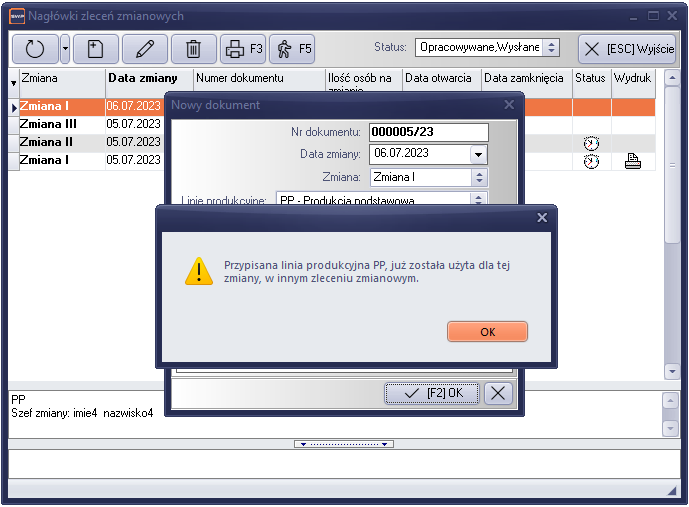Click the Nr dokumentu input field

428,132
